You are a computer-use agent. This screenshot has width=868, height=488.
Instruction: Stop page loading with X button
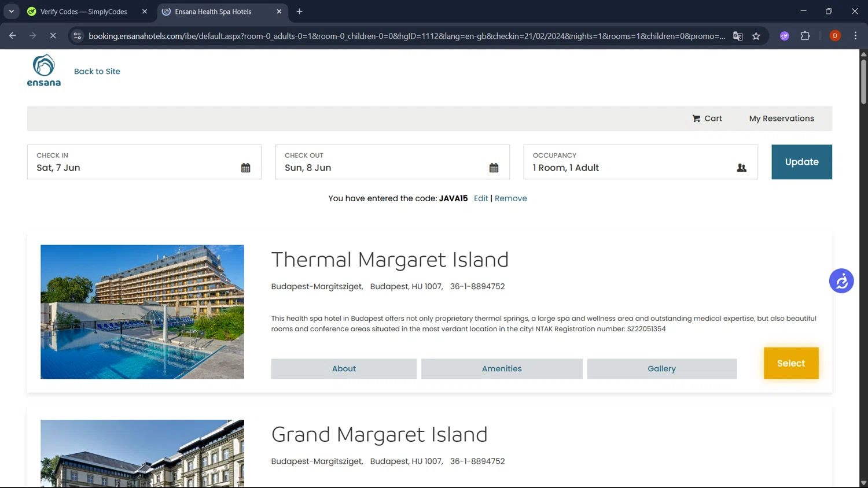53,36
